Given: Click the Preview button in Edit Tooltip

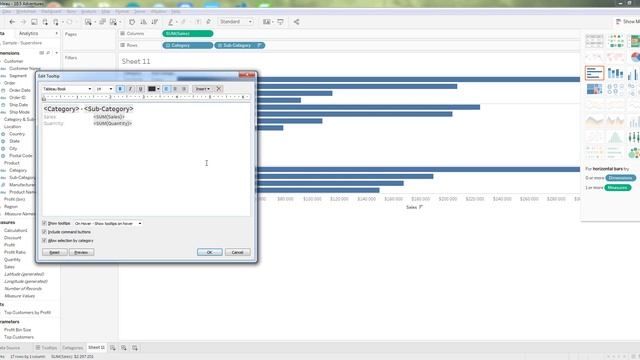Looking at the screenshot, I should (81, 252).
